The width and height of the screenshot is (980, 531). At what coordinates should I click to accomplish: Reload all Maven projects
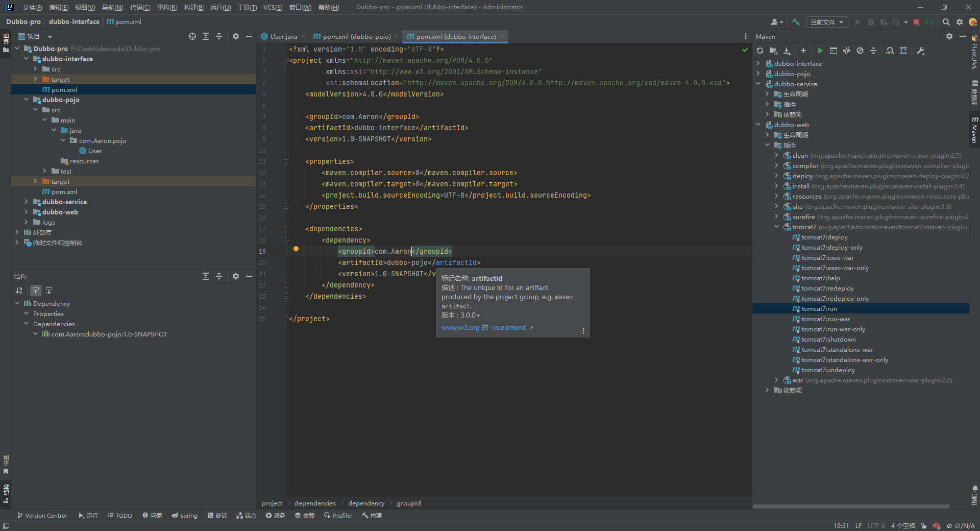tap(760, 51)
